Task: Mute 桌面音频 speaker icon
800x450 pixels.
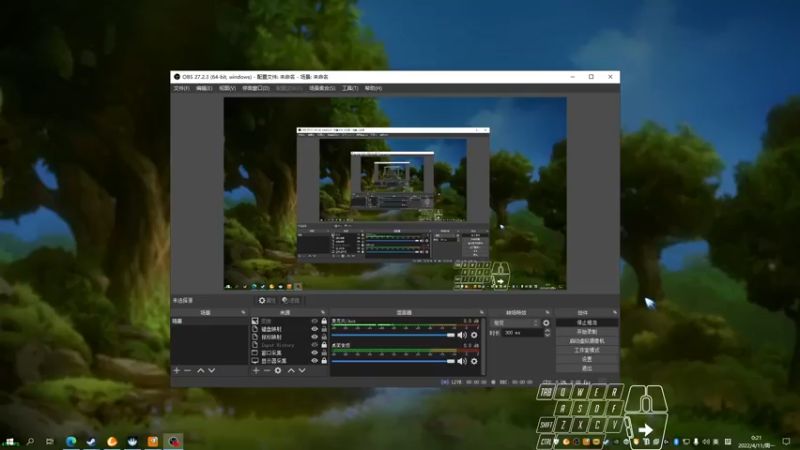Action: (462, 361)
